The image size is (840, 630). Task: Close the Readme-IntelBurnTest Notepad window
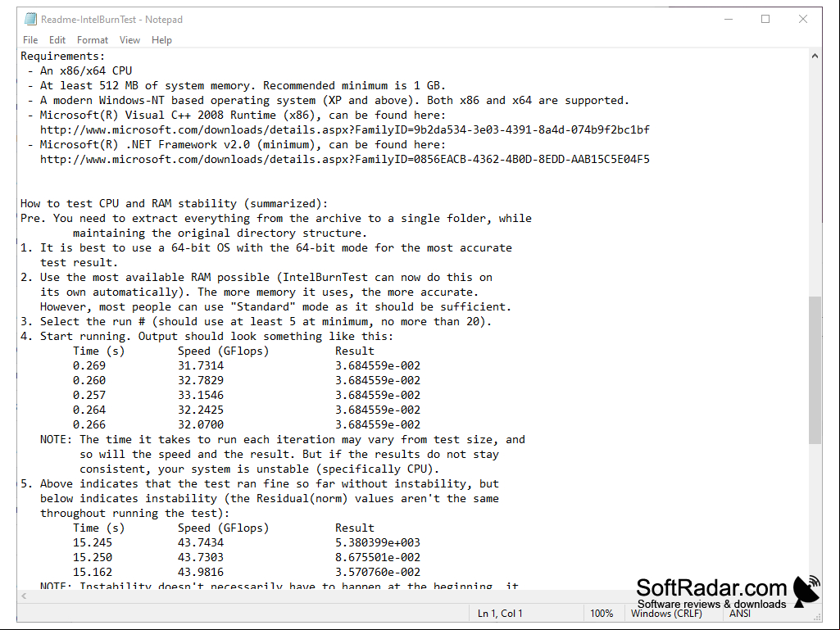[x=803, y=20]
